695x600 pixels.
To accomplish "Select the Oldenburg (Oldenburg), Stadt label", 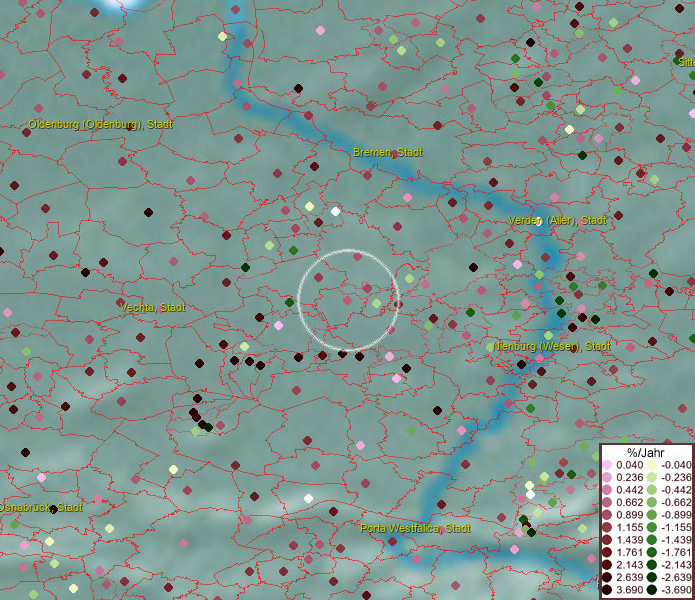I will [x=101, y=125].
